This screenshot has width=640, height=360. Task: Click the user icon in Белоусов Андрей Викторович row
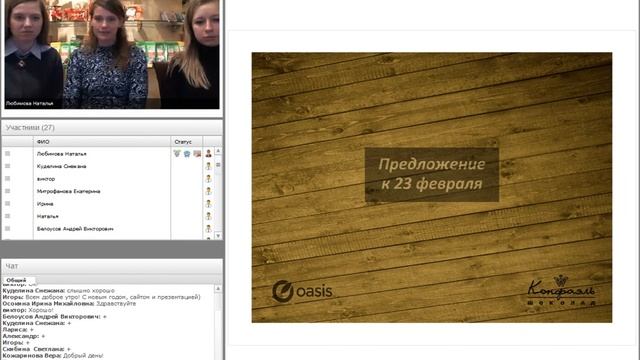point(209,229)
